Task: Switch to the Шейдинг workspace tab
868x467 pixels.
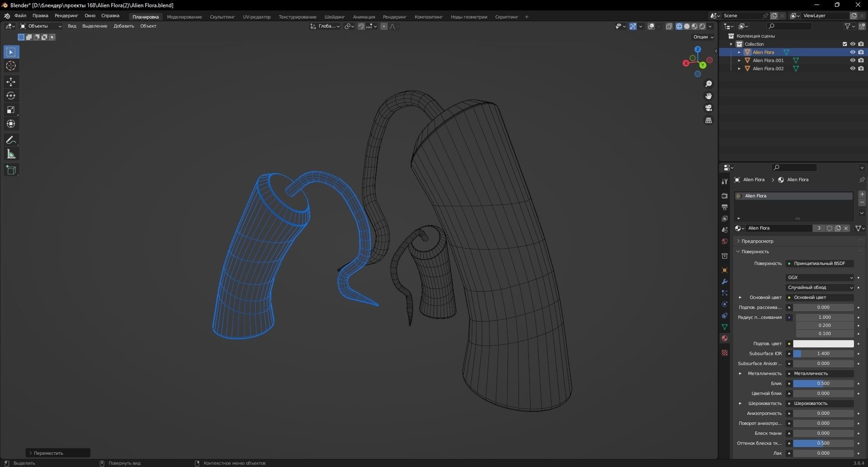Action: click(335, 17)
